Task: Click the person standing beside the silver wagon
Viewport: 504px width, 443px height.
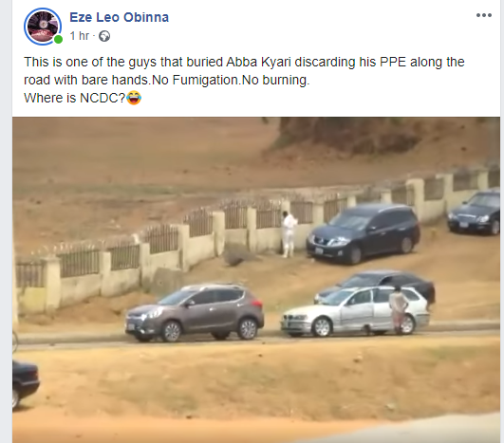Action: click(x=398, y=310)
